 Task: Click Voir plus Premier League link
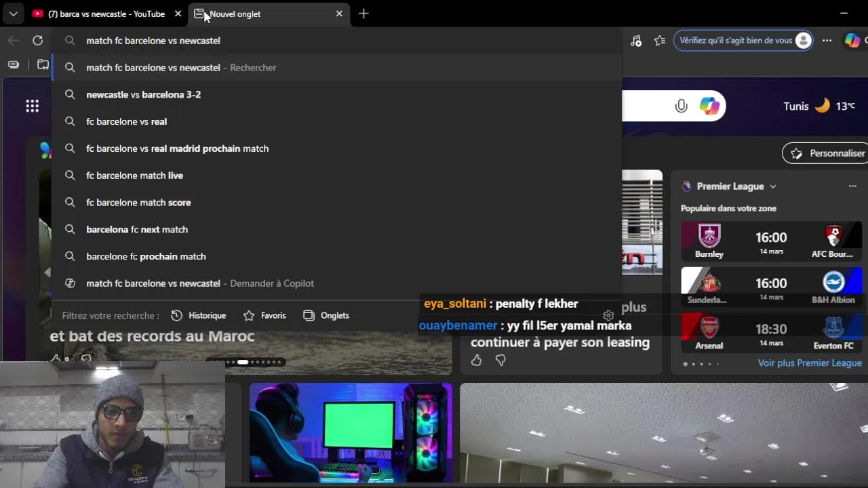[810, 363]
